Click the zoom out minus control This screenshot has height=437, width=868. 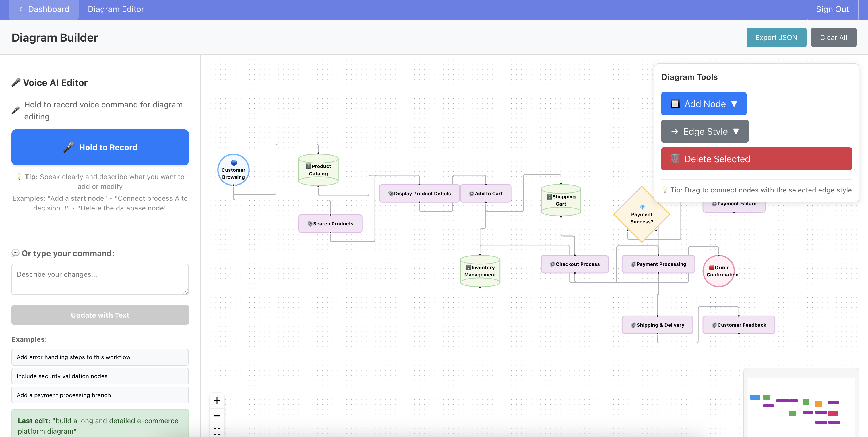click(217, 416)
